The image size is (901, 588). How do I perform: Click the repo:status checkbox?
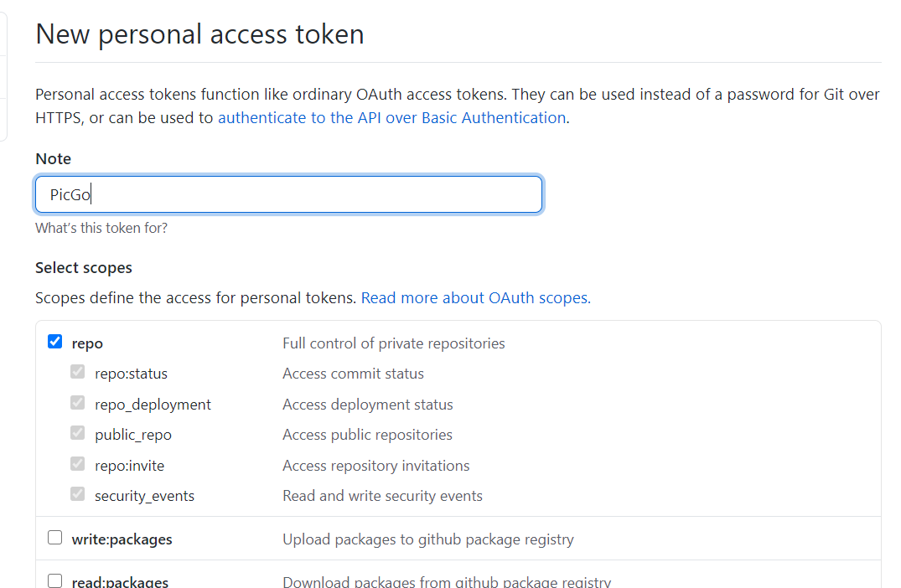click(78, 372)
